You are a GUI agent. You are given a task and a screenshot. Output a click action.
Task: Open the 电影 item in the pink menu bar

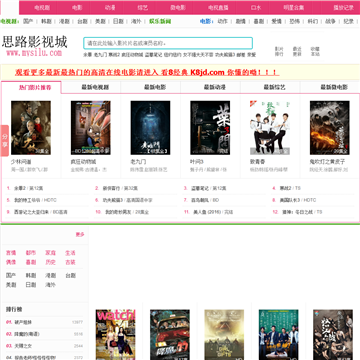77,7
